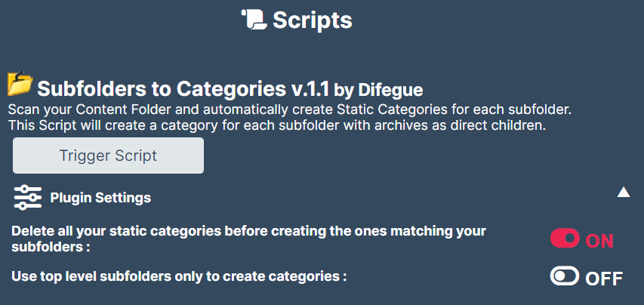Viewport: 644px width, 305px height.
Task: Click the Scripts heading text
Action: pos(313,20)
